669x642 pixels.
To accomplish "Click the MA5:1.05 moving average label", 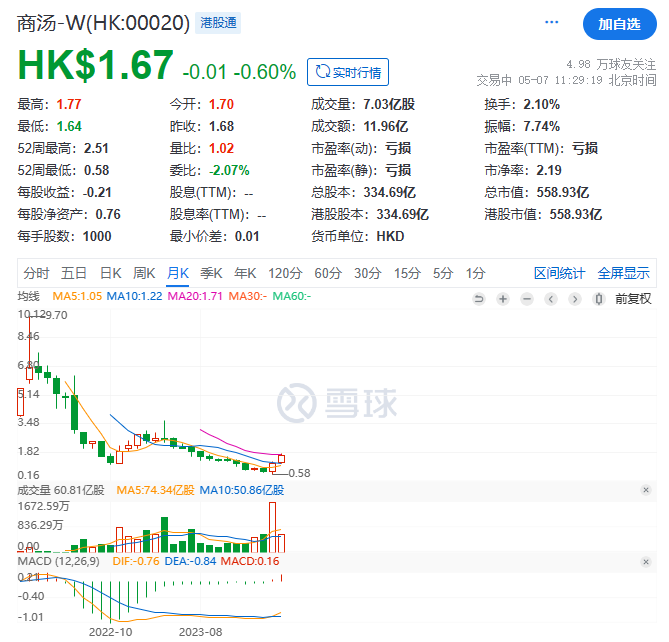I will point(77,296).
